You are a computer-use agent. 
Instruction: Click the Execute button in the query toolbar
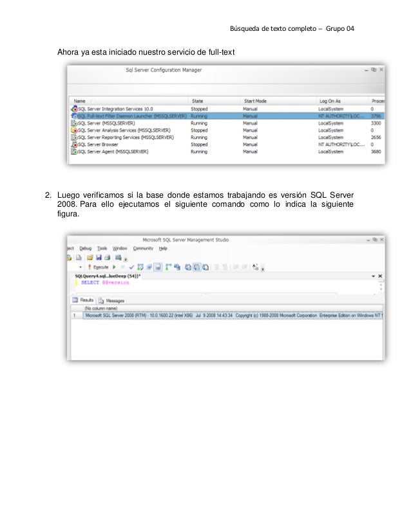point(98,267)
